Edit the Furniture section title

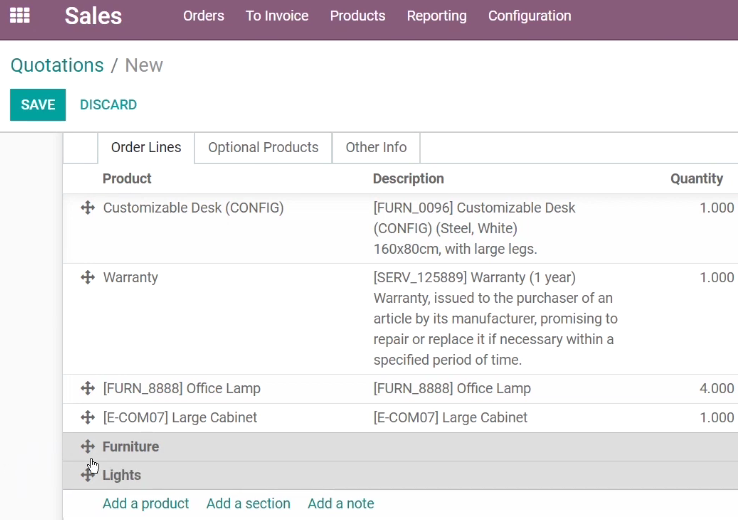tap(131, 447)
